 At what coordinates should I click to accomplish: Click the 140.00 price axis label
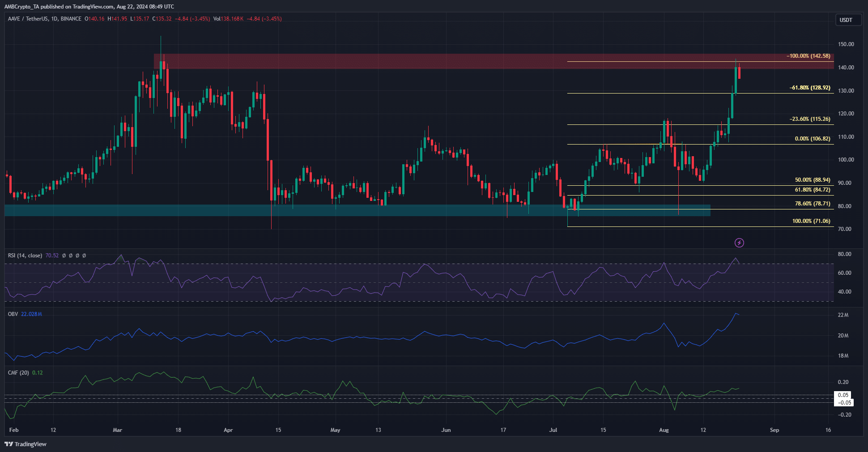tap(846, 68)
